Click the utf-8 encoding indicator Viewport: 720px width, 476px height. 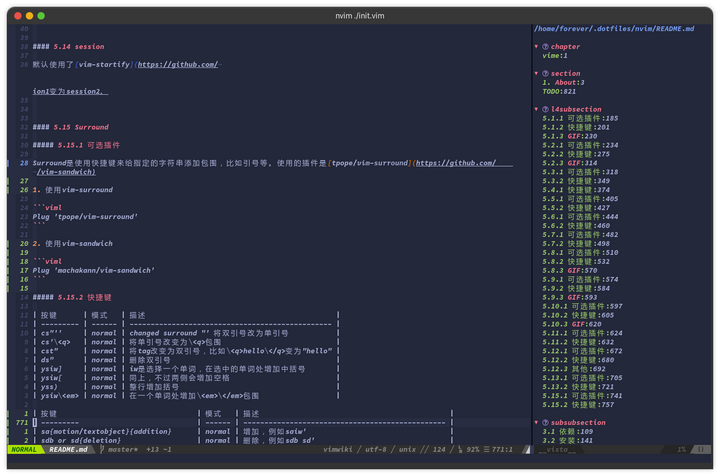click(376, 449)
